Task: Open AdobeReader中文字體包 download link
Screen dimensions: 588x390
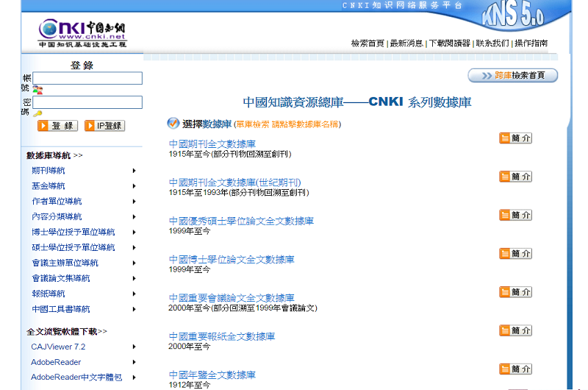Action: pos(76,377)
